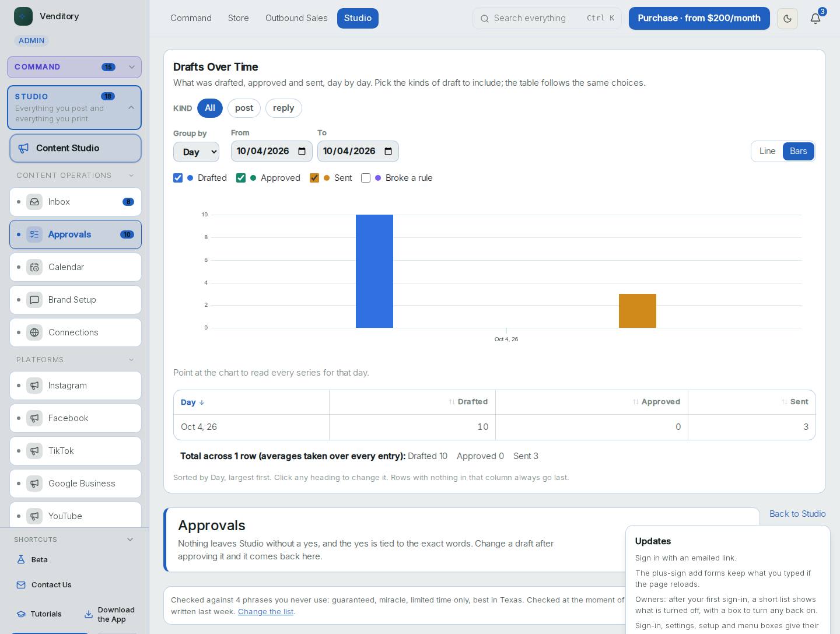Viewport: 840px width, 634px height.
Task: Click the Tutorials graduation cap icon
Action: click(x=21, y=614)
